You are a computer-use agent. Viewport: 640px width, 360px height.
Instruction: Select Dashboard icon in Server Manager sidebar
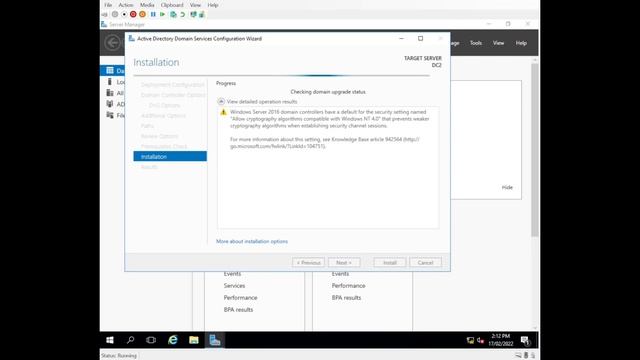(x=110, y=71)
